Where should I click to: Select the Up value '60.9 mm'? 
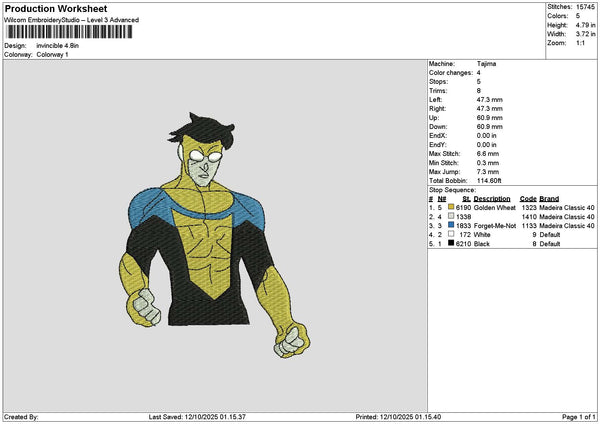(x=489, y=117)
